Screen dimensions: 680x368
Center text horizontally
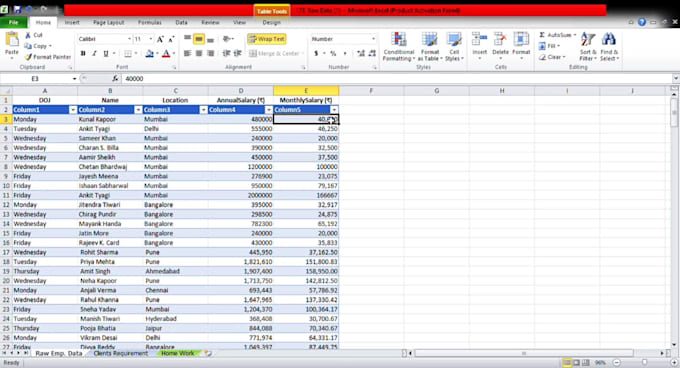(199, 53)
